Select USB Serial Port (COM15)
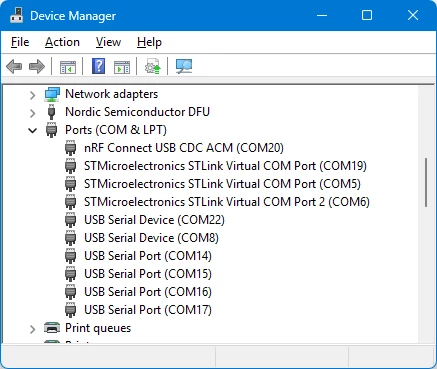Viewport: 437px width, 369px height. [x=148, y=274]
